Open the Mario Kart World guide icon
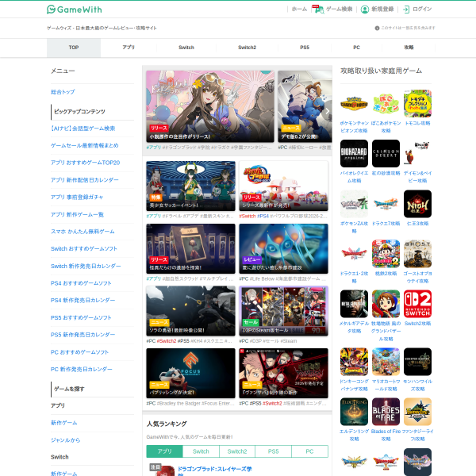This screenshot has height=476, width=476. [386, 362]
